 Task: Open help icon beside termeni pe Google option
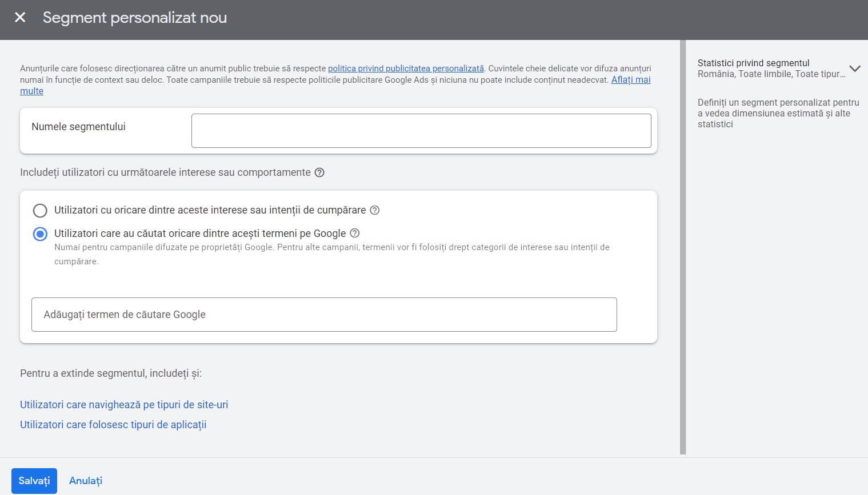(x=355, y=233)
